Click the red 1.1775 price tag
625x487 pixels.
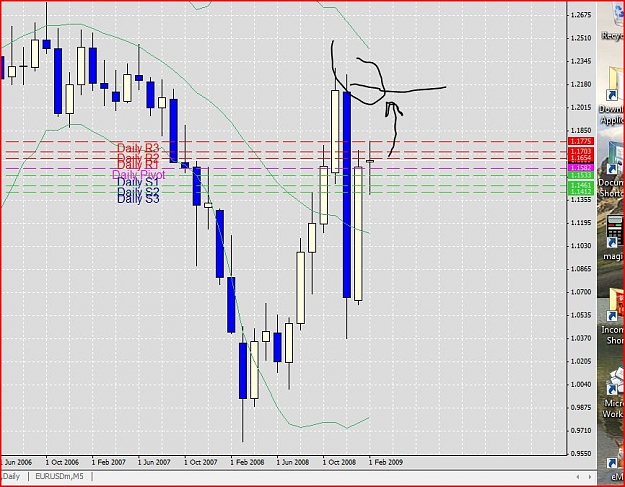click(x=581, y=141)
